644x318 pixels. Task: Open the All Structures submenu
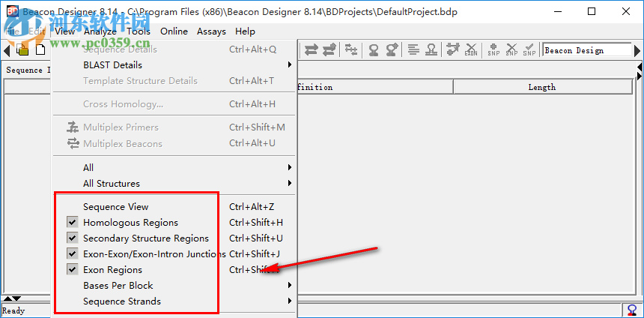(174, 184)
